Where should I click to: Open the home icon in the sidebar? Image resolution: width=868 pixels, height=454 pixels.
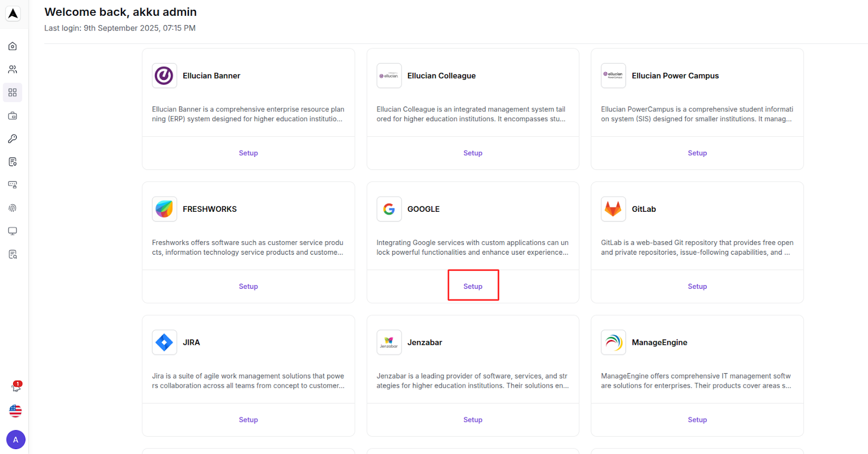point(12,46)
